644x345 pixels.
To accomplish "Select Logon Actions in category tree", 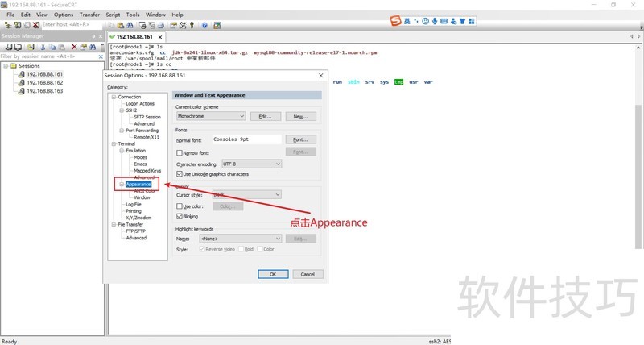I will pyautogui.click(x=140, y=104).
